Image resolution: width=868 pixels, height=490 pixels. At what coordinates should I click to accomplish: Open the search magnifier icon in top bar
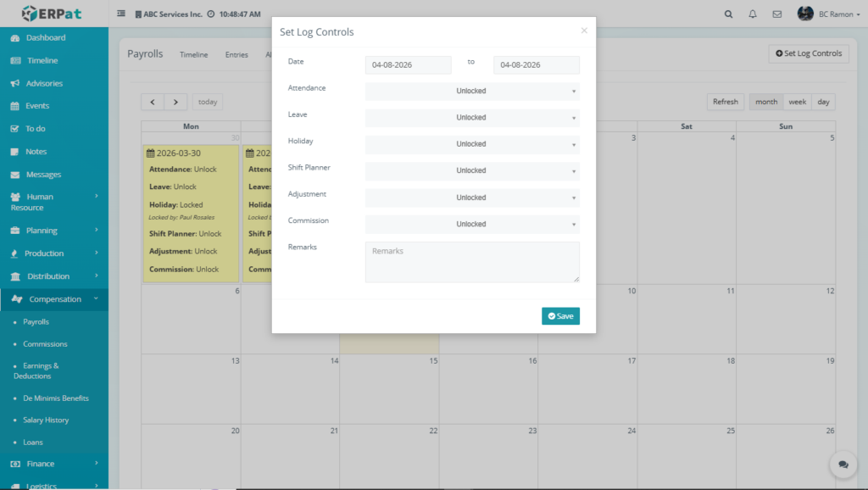pyautogui.click(x=728, y=14)
